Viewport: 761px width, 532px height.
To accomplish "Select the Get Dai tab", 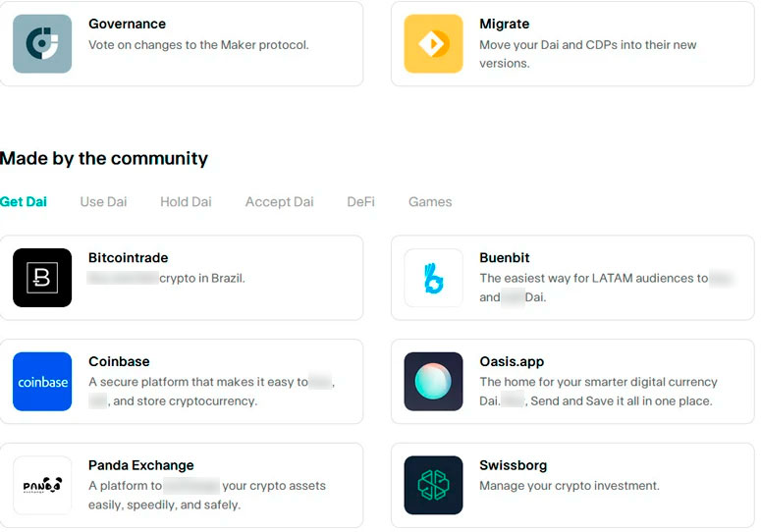I will [24, 202].
